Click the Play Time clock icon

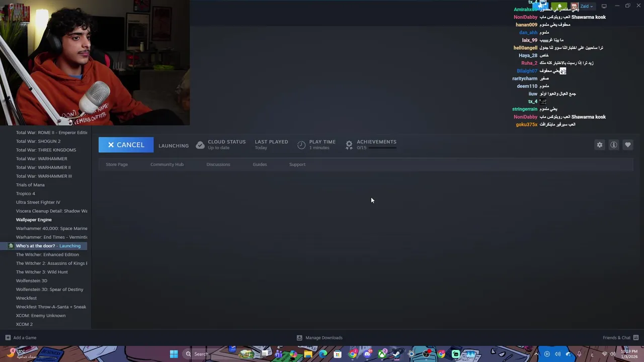(x=301, y=145)
